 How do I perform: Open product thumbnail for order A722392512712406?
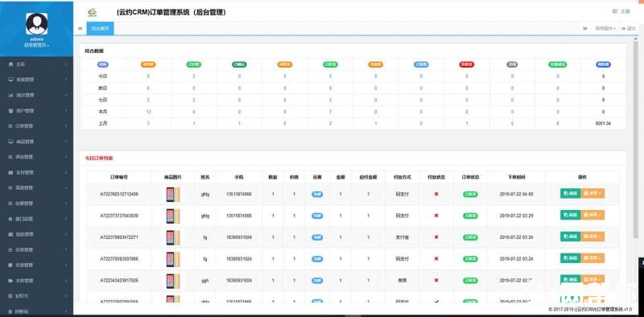tap(173, 194)
